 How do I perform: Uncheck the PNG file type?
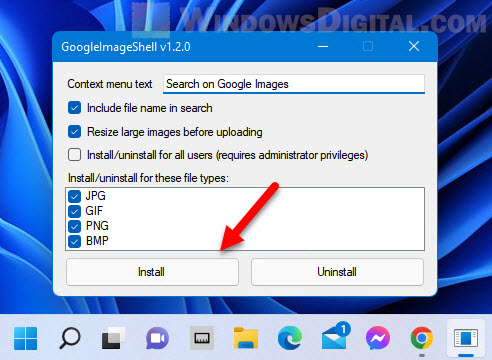pos(74,226)
